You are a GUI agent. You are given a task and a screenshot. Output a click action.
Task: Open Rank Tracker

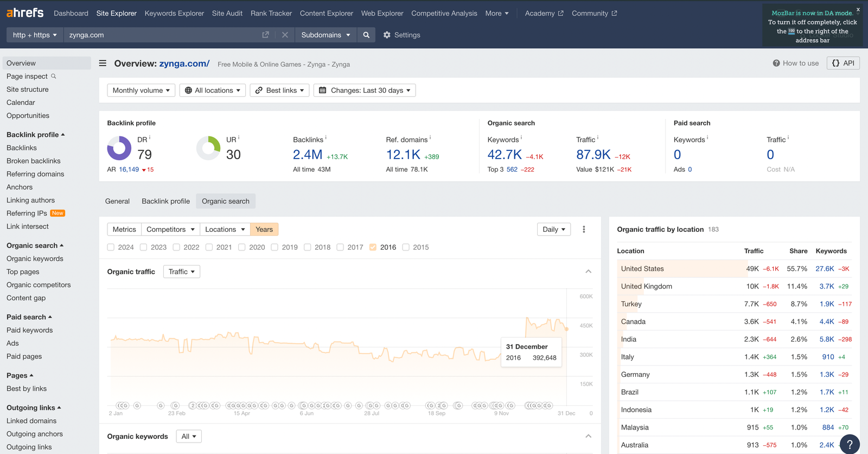pos(271,13)
